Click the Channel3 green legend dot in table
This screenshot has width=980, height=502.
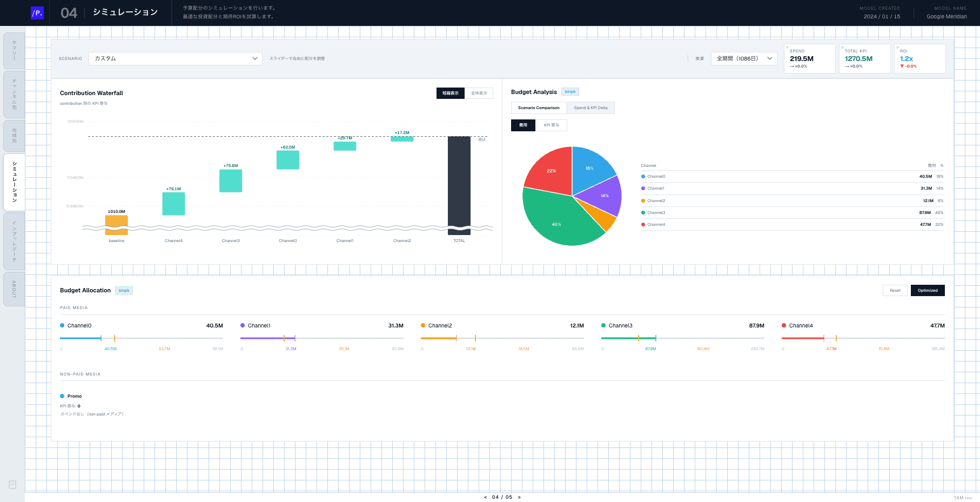point(643,212)
